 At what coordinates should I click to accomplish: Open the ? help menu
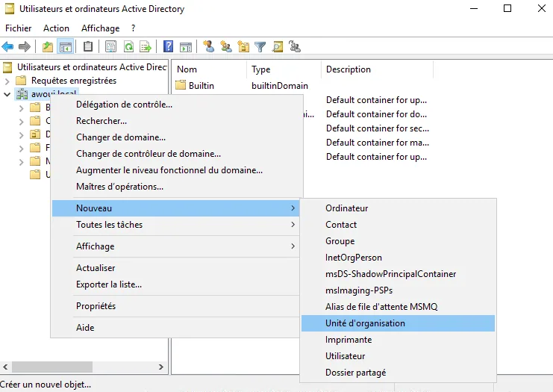133,28
